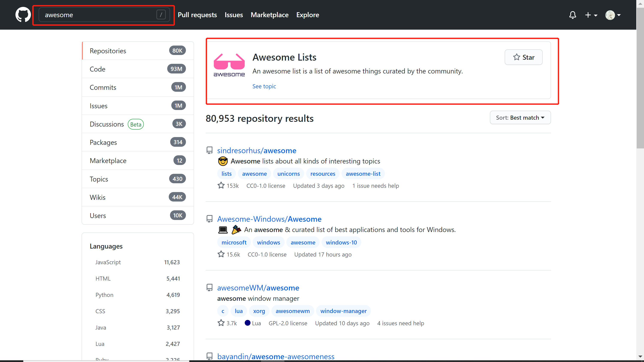Open the Awesome-Windows/Awesome repository
This screenshot has width=644, height=362.
click(x=269, y=219)
